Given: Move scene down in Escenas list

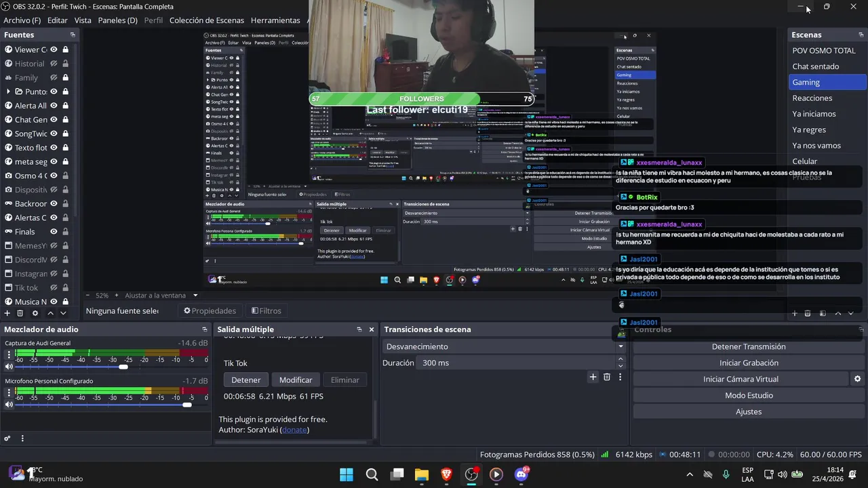Looking at the screenshot, I should pos(850,313).
